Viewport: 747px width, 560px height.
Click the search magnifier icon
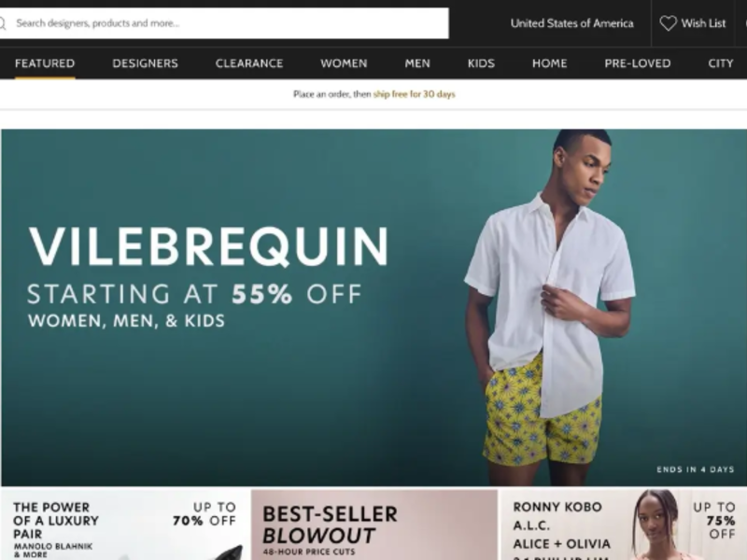tap(3, 23)
